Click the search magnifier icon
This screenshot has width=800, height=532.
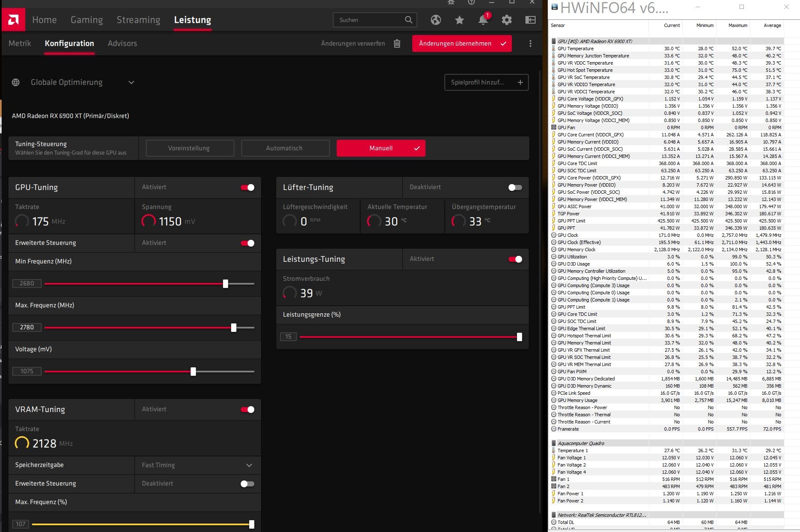click(x=408, y=20)
